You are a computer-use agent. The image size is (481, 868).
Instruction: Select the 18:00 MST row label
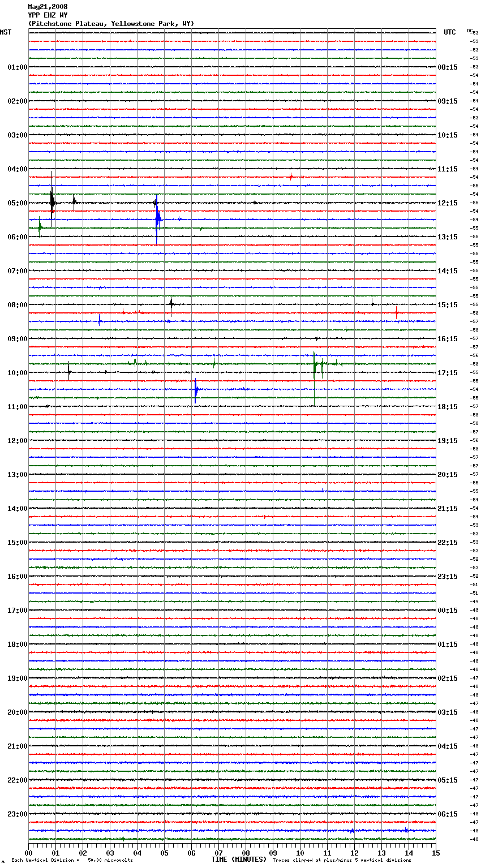pos(17,644)
